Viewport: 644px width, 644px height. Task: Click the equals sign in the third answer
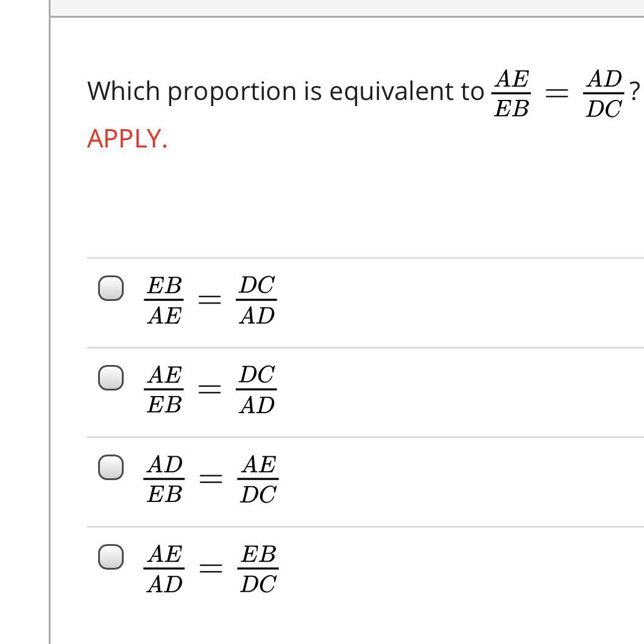[x=211, y=479]
